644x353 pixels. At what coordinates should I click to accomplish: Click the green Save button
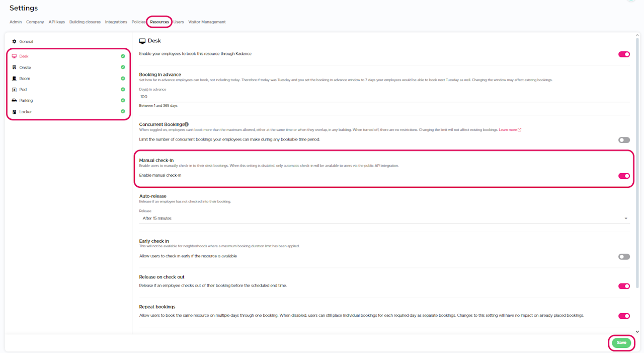621,343
